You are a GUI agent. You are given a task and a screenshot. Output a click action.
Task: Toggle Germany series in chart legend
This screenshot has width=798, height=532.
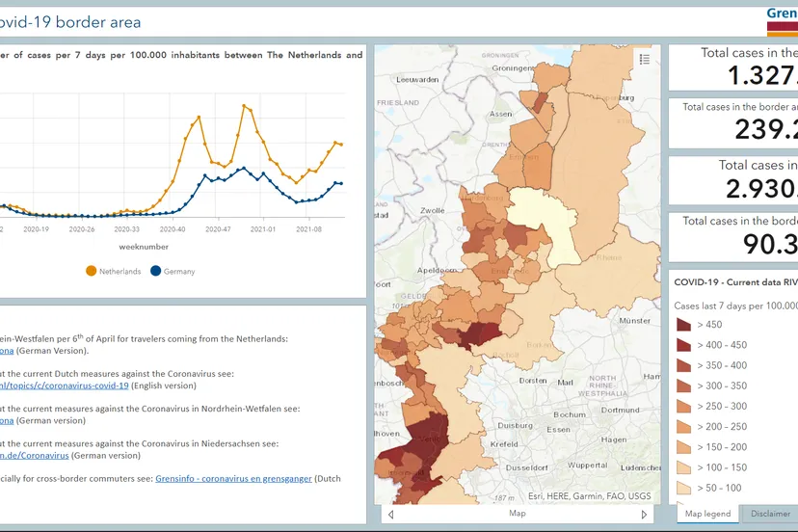(x=173, y=272)
